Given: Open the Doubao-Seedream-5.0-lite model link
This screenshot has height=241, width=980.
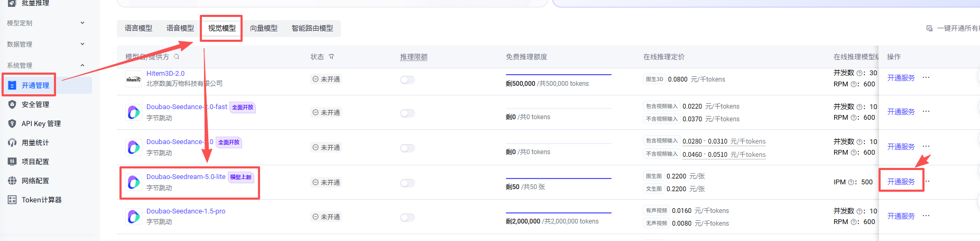Looking at the screenshot, I should click(186, 177).
